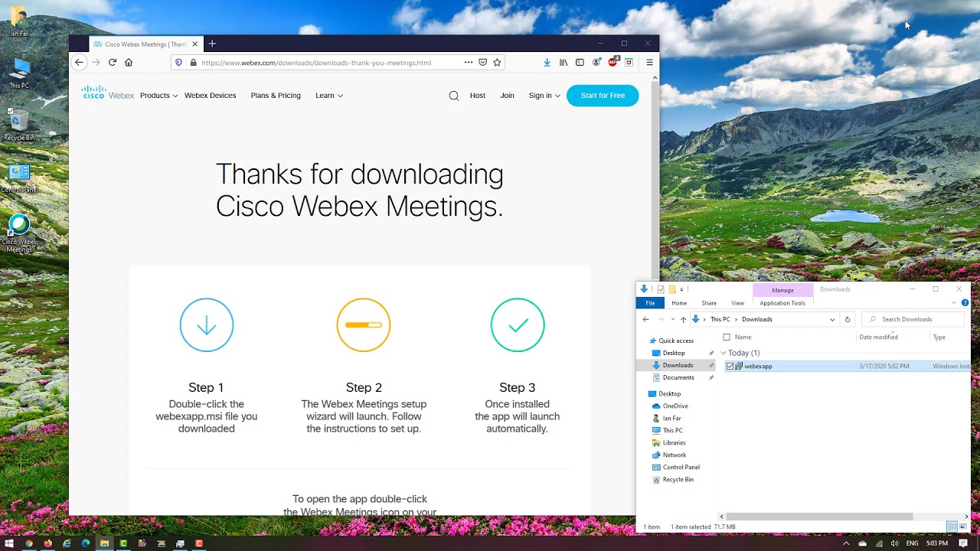Switch Explorer to large icons view
This screenshot has height=551, width=980.
click(x=962, y=527)
